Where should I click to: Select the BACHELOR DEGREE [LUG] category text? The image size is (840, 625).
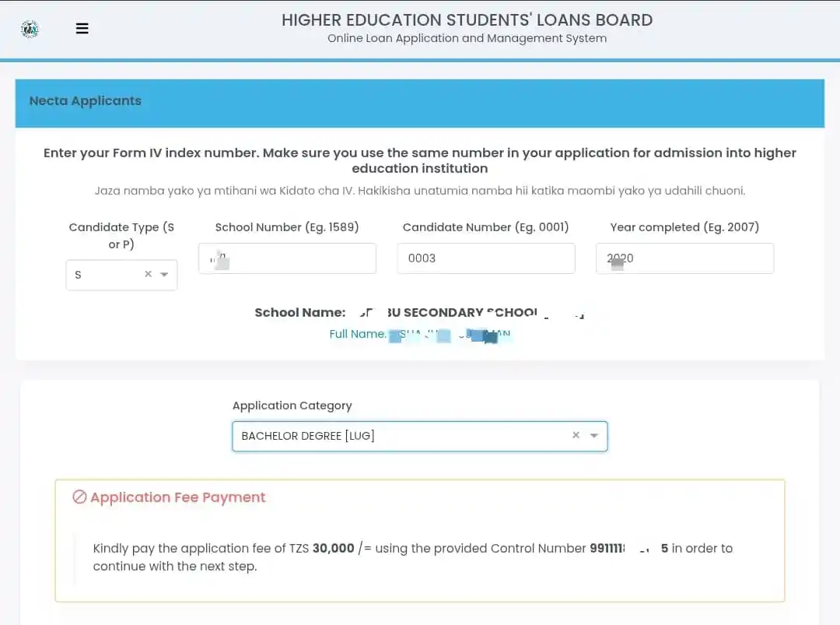point(308,436)
